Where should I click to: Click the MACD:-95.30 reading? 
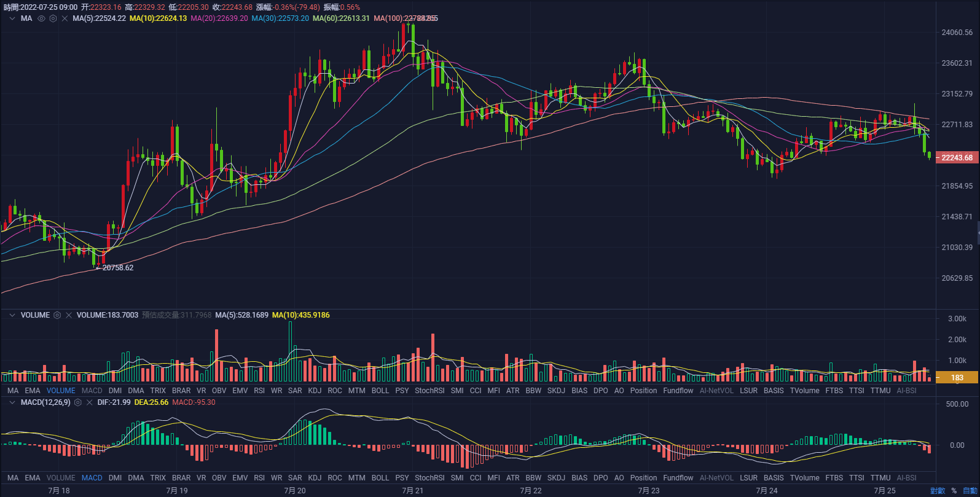(194, 402)
